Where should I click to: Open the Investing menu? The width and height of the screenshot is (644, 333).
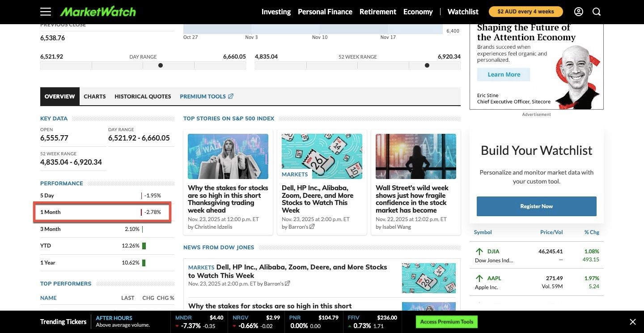pos(276,12)
